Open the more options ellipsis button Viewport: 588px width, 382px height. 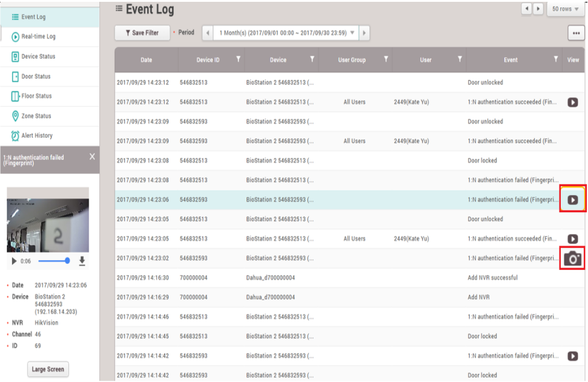[575, 33]
